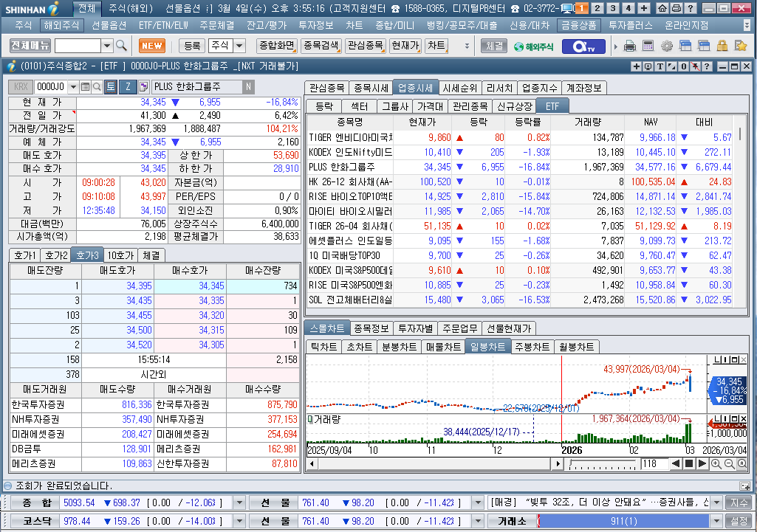Open the stock list icon next to 0000J0
Image resolution: width=757 pixels, height=532 pixels.
[x=86, y=87]
